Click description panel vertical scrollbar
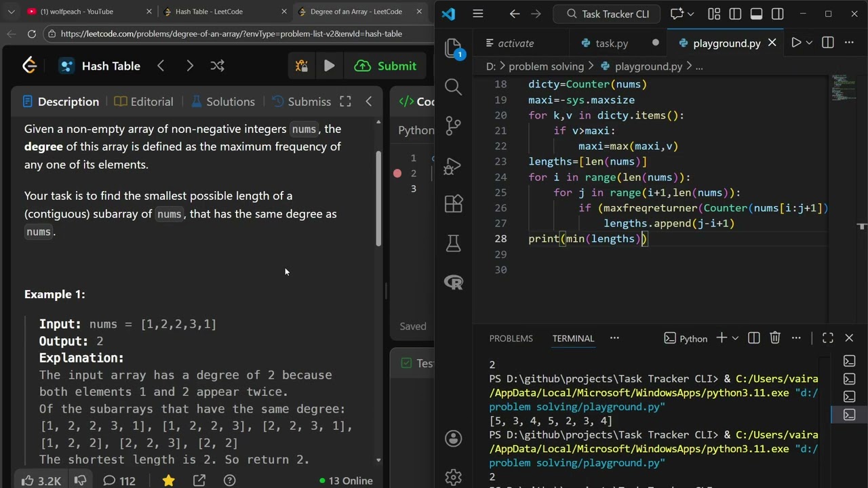868x488 pixels. [x=378, y=198]
